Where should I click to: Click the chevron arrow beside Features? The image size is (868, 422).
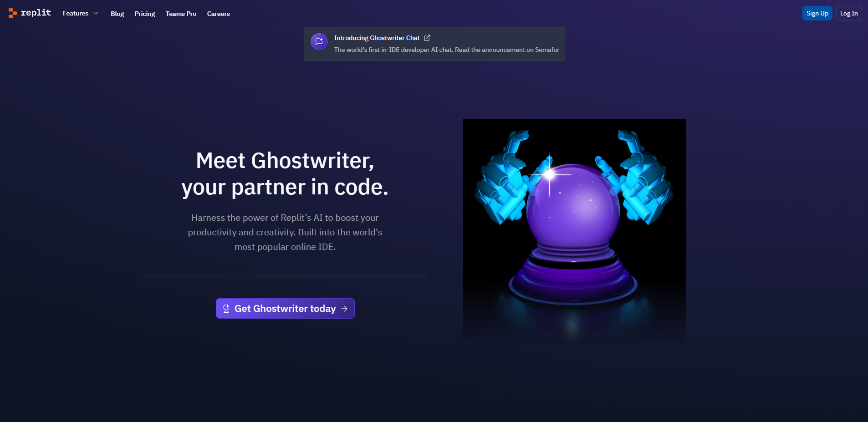tap(95, 13)
